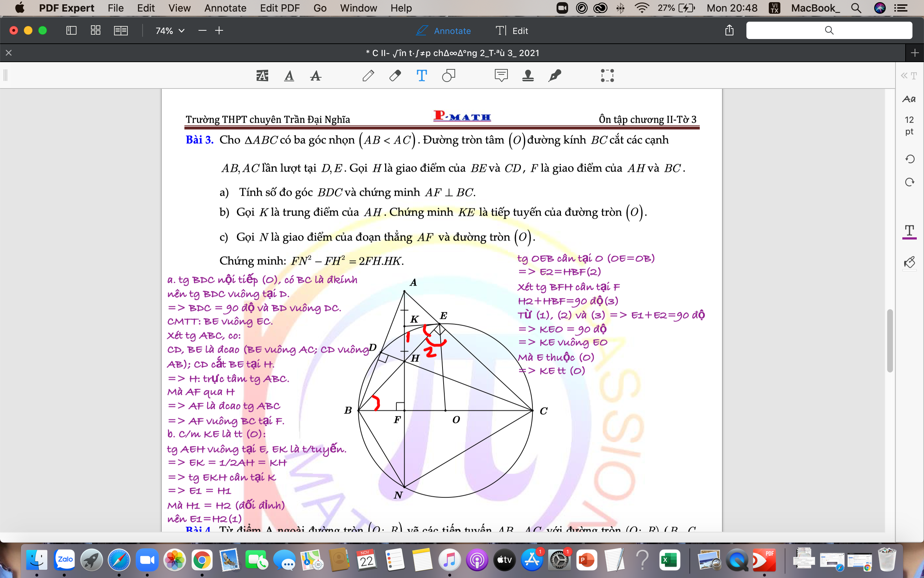Image resolution: width=924 pixels, height=578 pixels.
Task: Close the current document tab
Action: (x=9, y=53)
